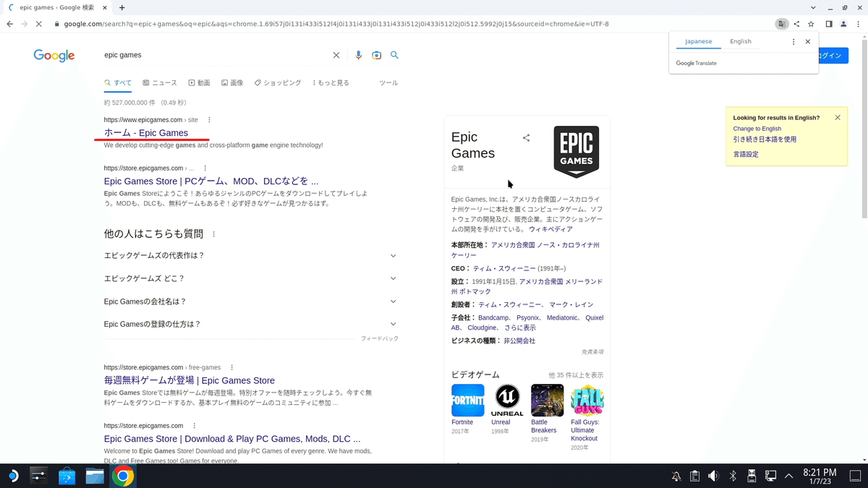Open the clipboard tray icon
This screenshot has width=868, height=488.
coord(695,476)
